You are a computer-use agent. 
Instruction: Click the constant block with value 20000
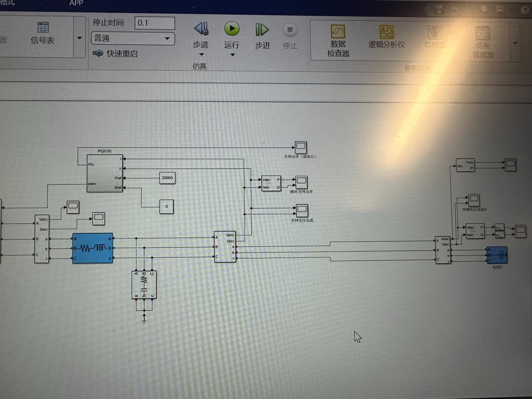[x=167, y=178]
